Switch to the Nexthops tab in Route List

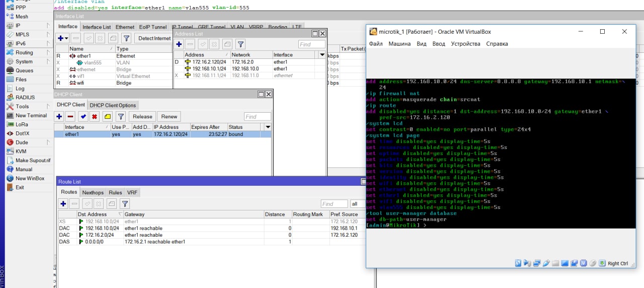93,192
